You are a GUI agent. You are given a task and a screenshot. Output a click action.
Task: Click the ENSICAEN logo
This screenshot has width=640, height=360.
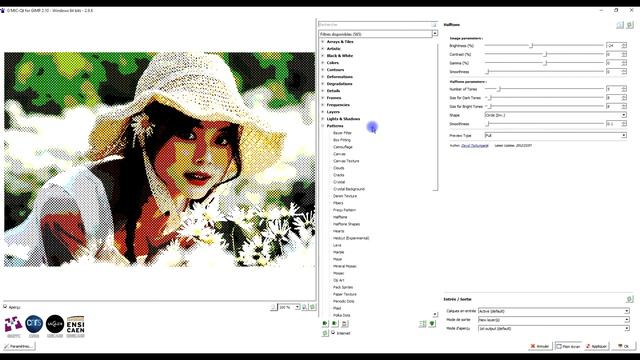[x=76, y=326]
